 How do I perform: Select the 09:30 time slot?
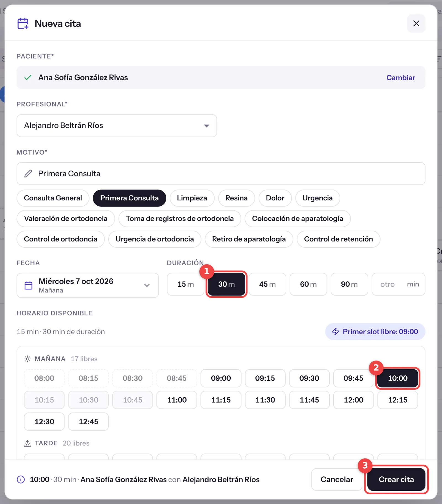point(309,378)
